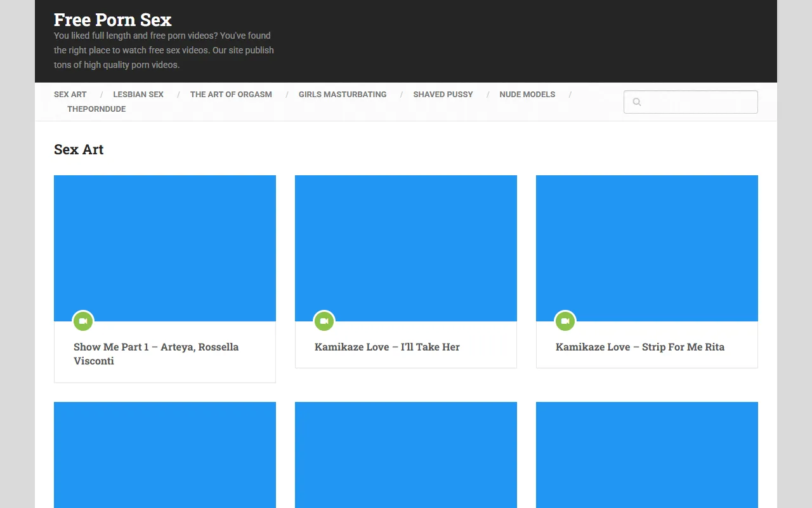Open the Kamikaze Love I'll Take Her title

pyautogui.click(x=387, y=347)
